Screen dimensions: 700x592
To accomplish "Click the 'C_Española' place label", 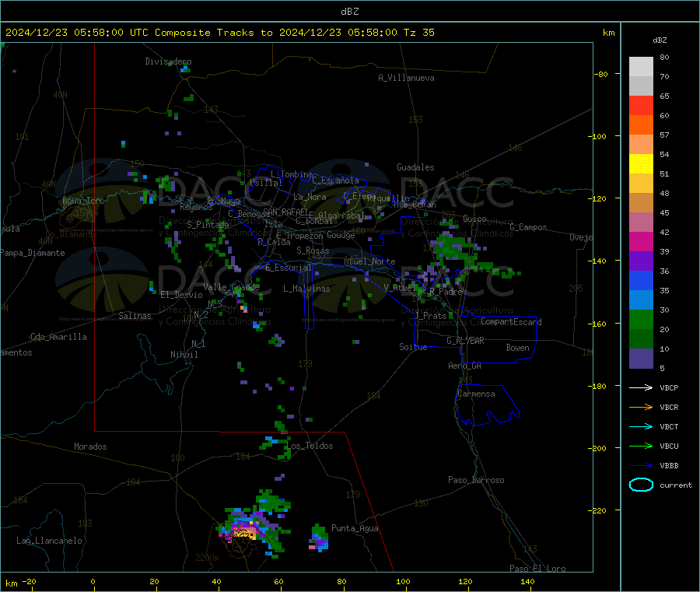I will click(336, 180).
